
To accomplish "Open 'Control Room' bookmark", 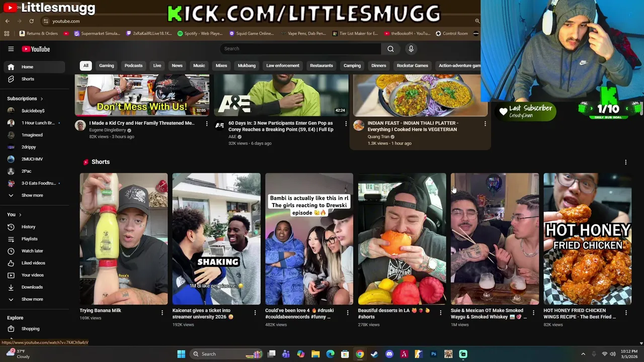I will (452, 34).
